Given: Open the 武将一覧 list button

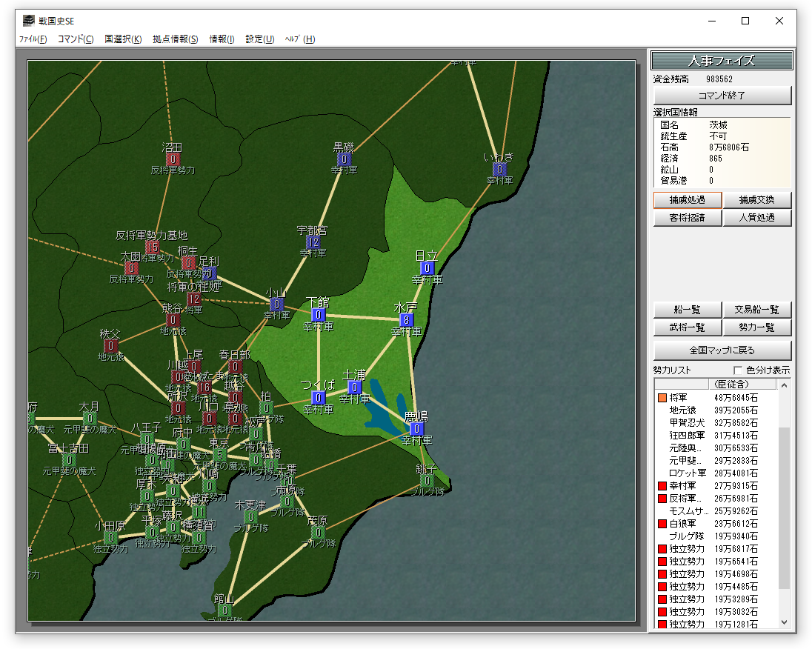Looking at the screenshot, I should 687,327.
